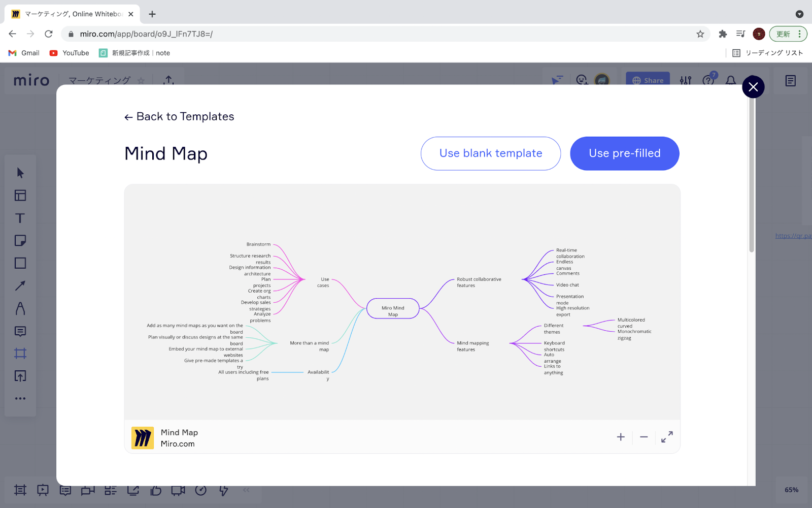Image resolution: width=812 pixels, height=508 pixels.
Task: Click the Miro.com text under Mind Map
Action: click(x=178, y=444)
